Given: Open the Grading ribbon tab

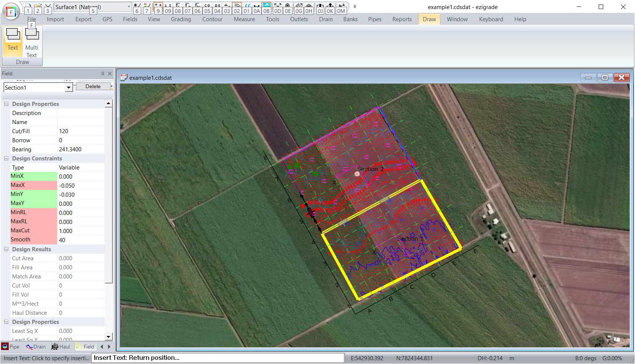Looking at the screenshot, I should [181, 19].
